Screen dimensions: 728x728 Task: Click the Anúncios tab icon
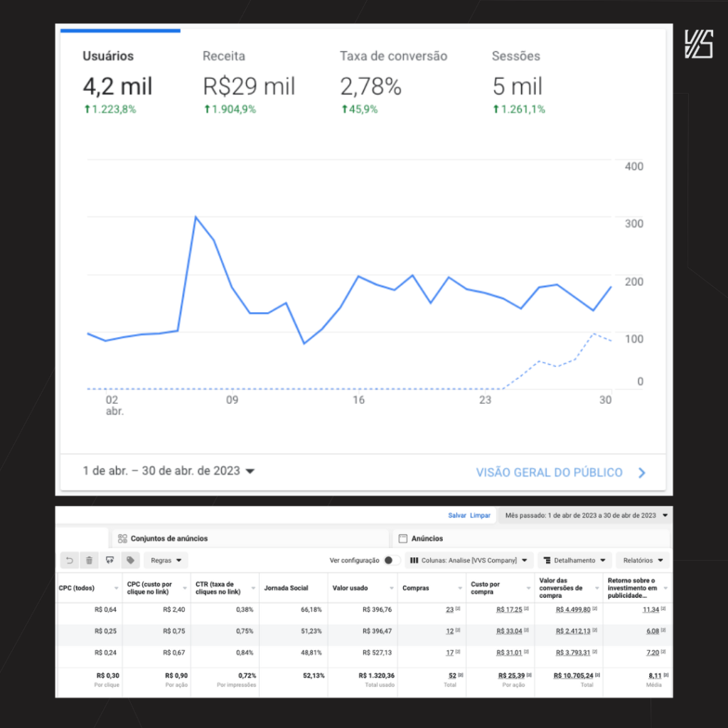(x=403, y=539)
